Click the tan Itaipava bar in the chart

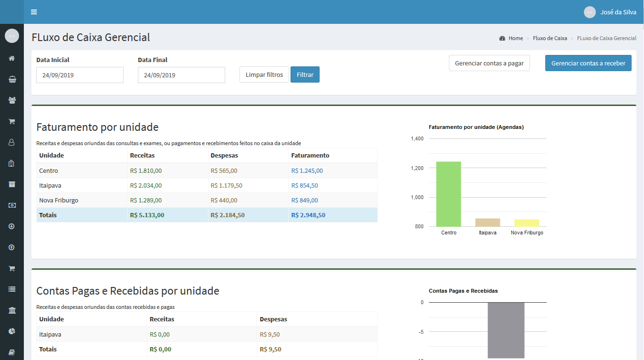point(488,222)
